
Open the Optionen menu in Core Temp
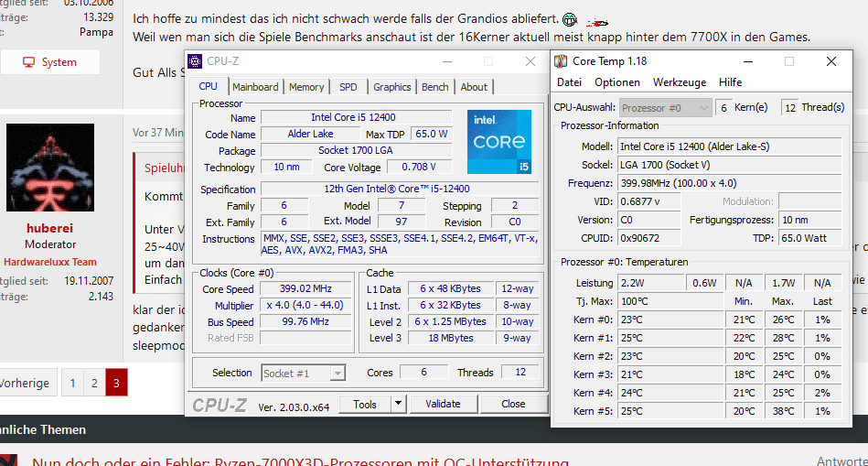pos(617,82)
